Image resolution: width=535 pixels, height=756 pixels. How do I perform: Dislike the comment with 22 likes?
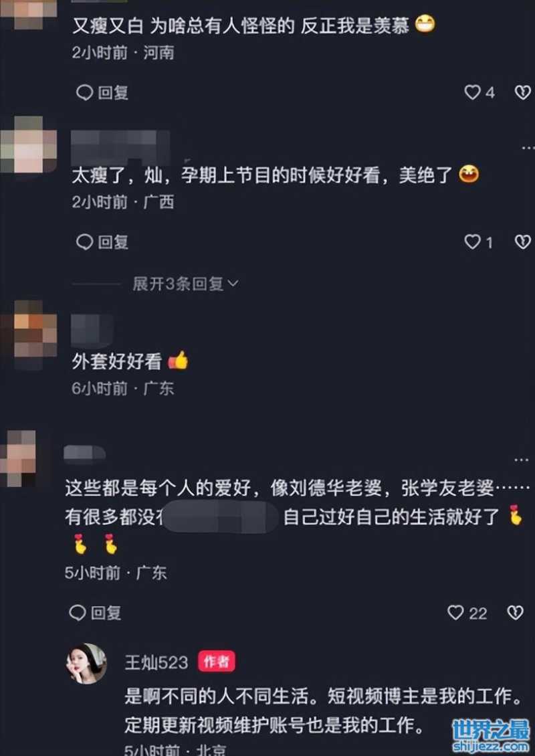[515, 612]
